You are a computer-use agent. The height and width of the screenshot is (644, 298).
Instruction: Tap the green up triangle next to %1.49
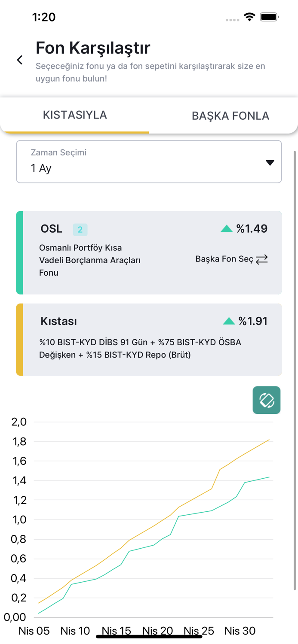[x=227, y=229]
